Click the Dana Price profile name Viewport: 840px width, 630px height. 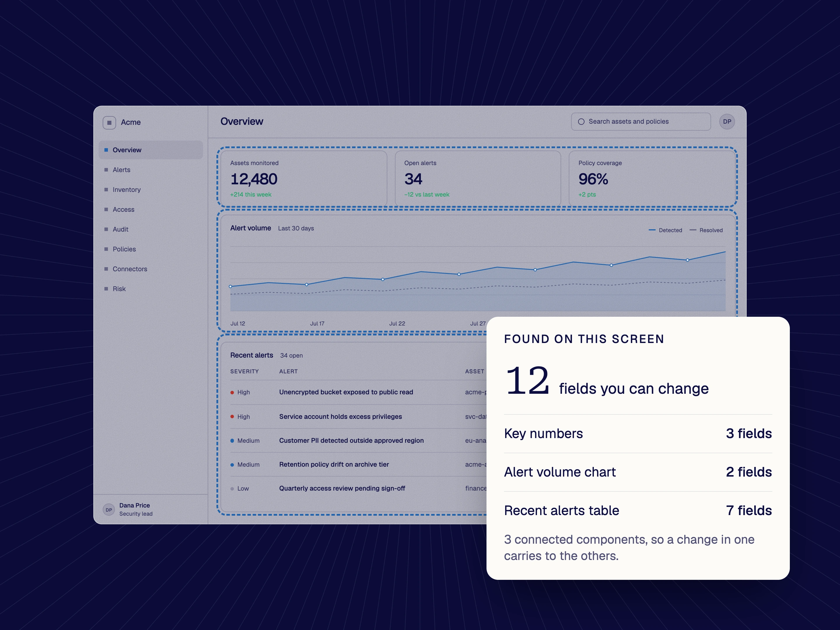(134, 505)
